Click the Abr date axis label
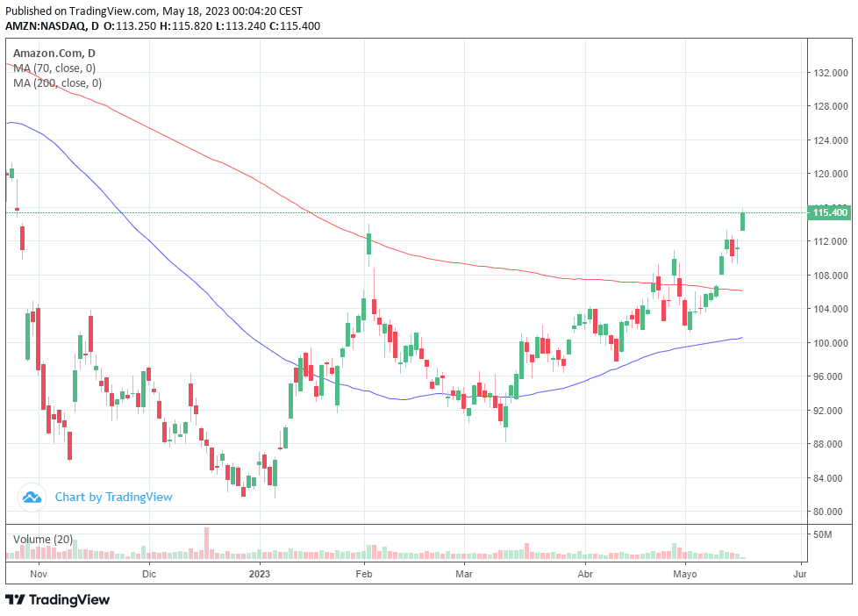 tap(585, 574)
